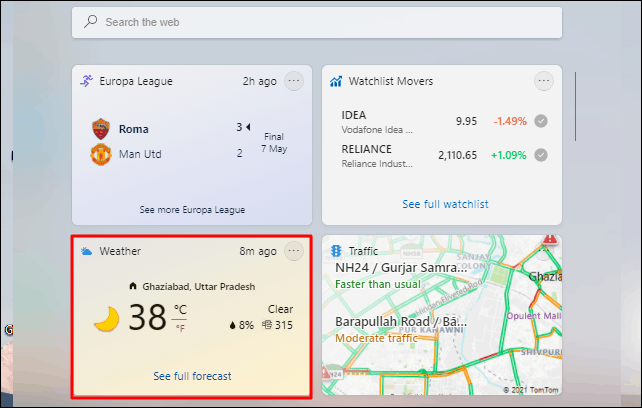Click the Faster than usual status

(378, 284)
